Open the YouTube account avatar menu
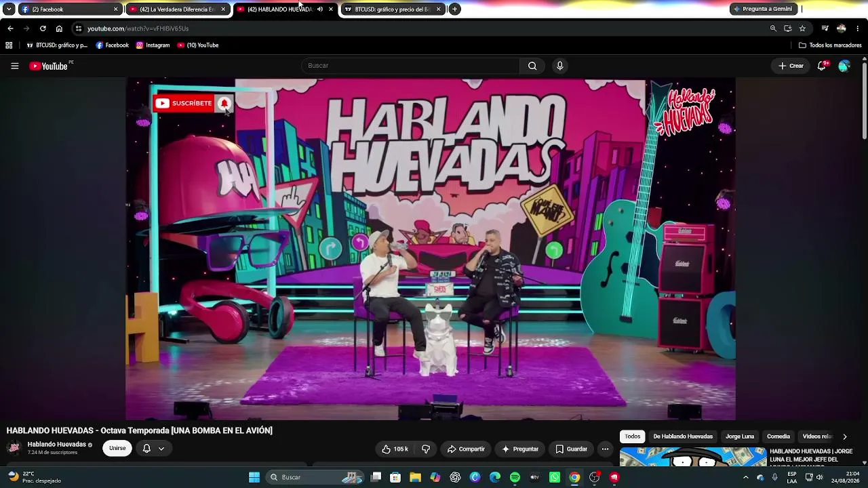Image resolution: width=868 pixels, height=488 pixels. (x=844, y=66)
